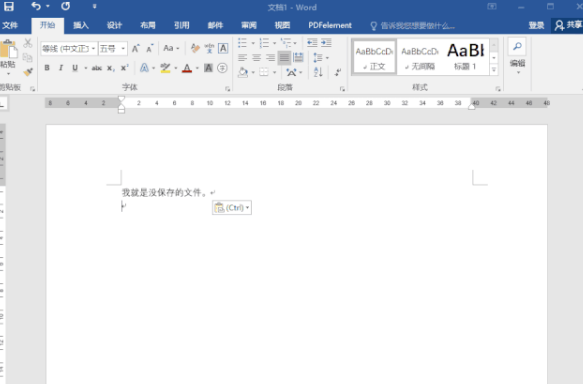Image resolution: width=583 pixels, height=384 pixels.
Task: Save the document with the floppy disk icon
Action: (x=9, y=6)
